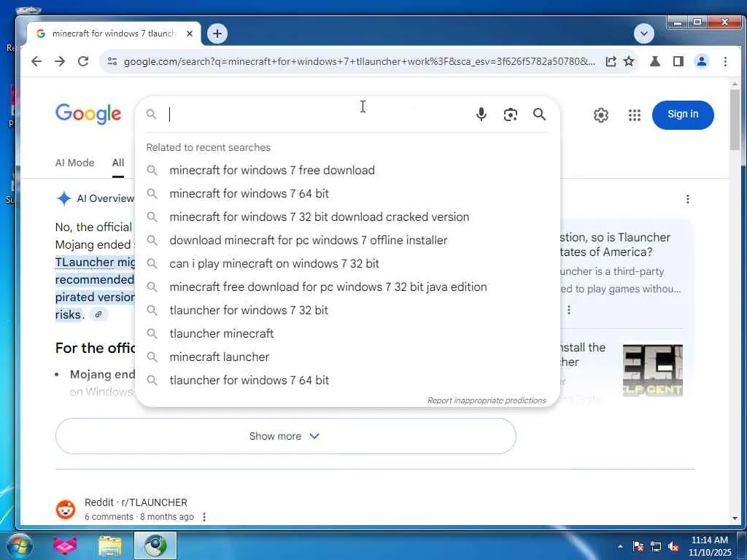
Task: Select suggestion can i play minecraft on windows 7
Action: click(x=348, y=263)
